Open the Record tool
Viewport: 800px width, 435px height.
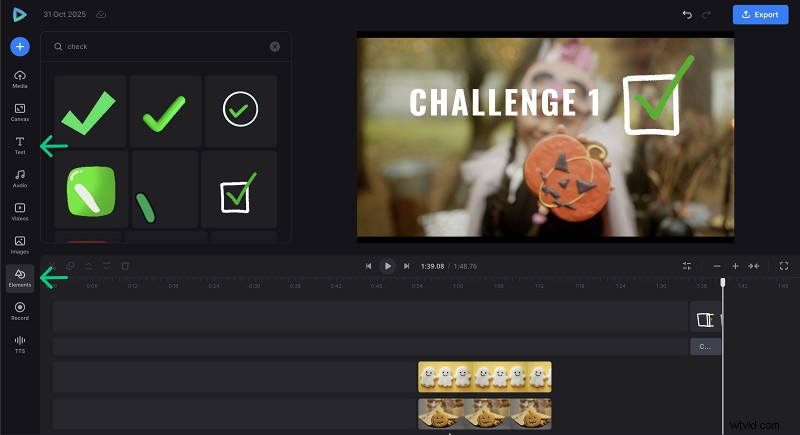[x=20, y=310]
